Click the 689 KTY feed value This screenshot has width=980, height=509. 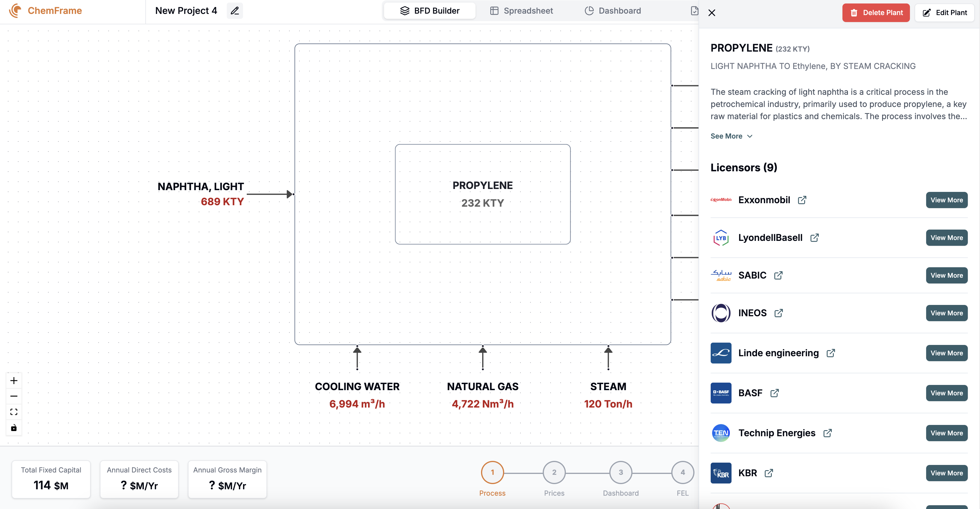[222, 202]
